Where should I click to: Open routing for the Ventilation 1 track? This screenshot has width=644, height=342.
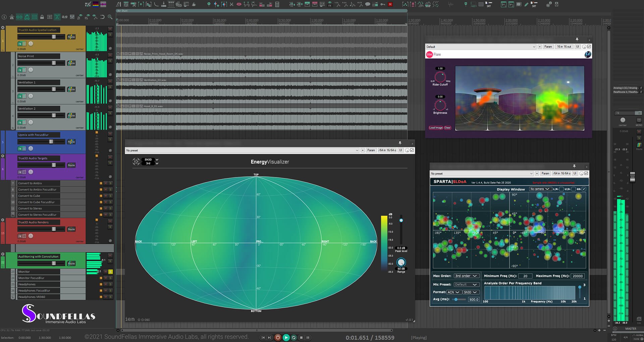(x=71, y=90)
